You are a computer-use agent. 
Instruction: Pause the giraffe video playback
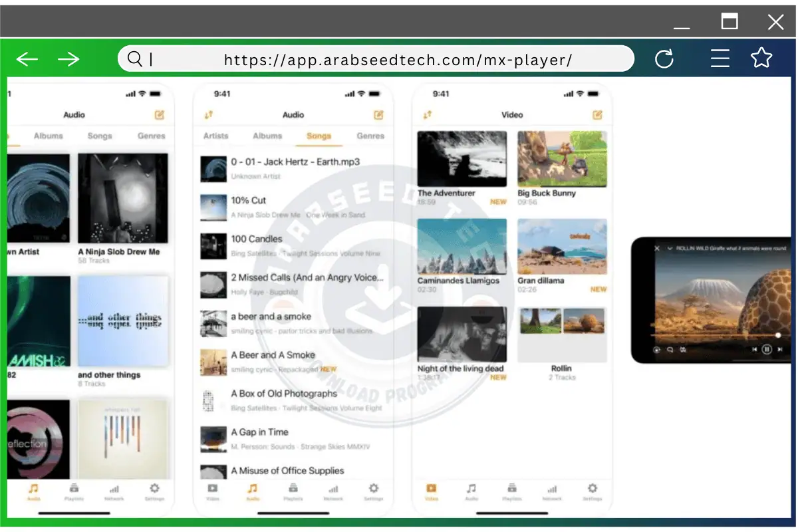tap(768, 348)
